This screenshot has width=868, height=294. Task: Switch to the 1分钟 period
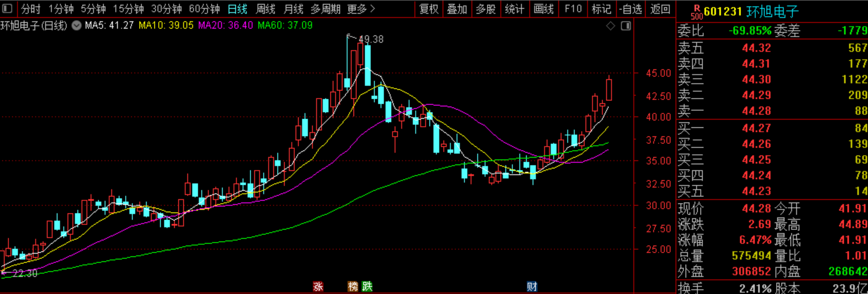click(x=61, y=9)
